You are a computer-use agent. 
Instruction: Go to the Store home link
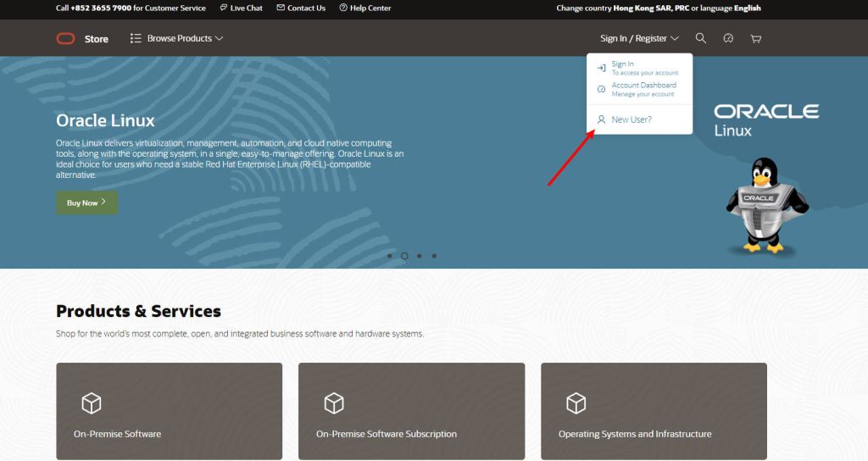(97, 39)
